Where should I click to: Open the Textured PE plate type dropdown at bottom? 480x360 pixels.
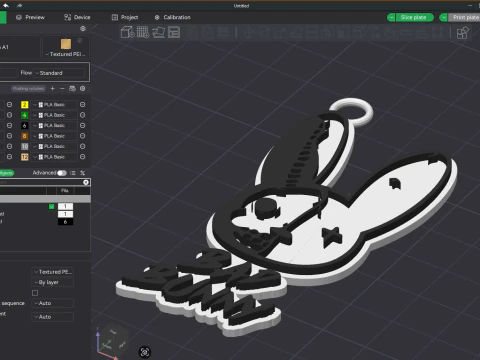[53, 272]
